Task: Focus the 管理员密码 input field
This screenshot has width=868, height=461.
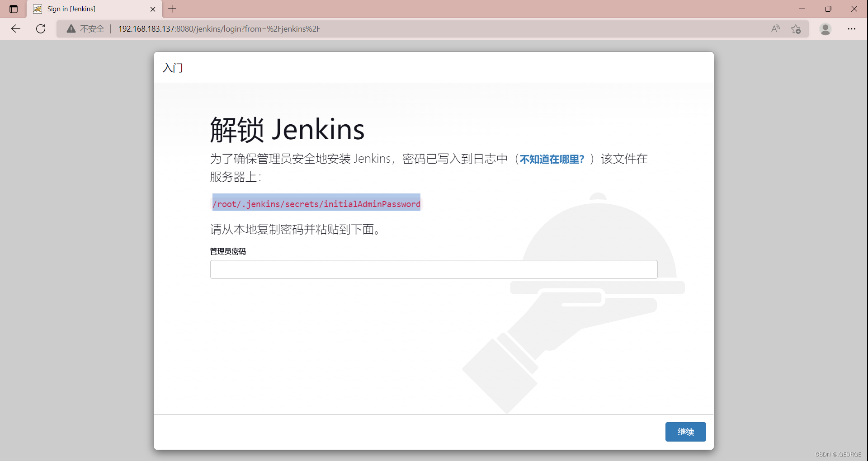Action: 434,269
